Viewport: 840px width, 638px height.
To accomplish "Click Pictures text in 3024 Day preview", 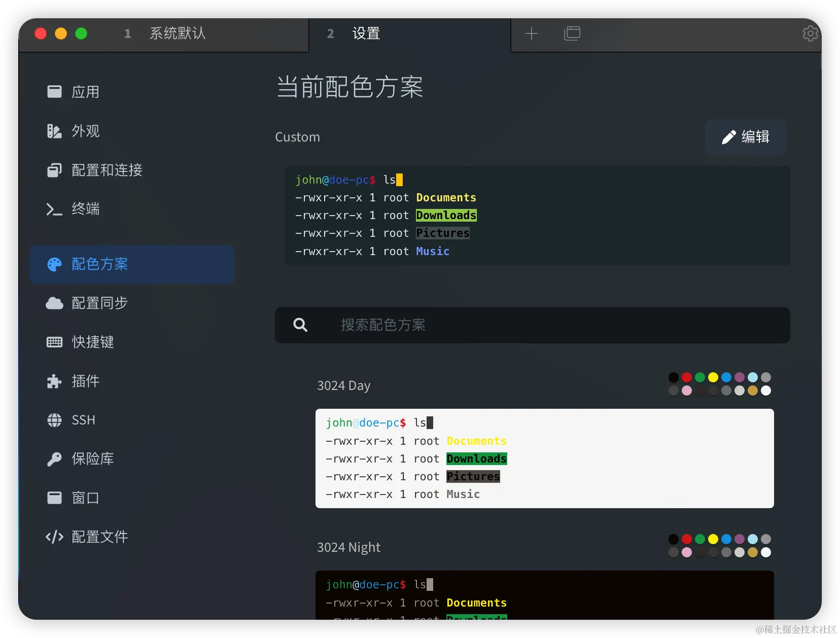I will (x=473, y=477).
